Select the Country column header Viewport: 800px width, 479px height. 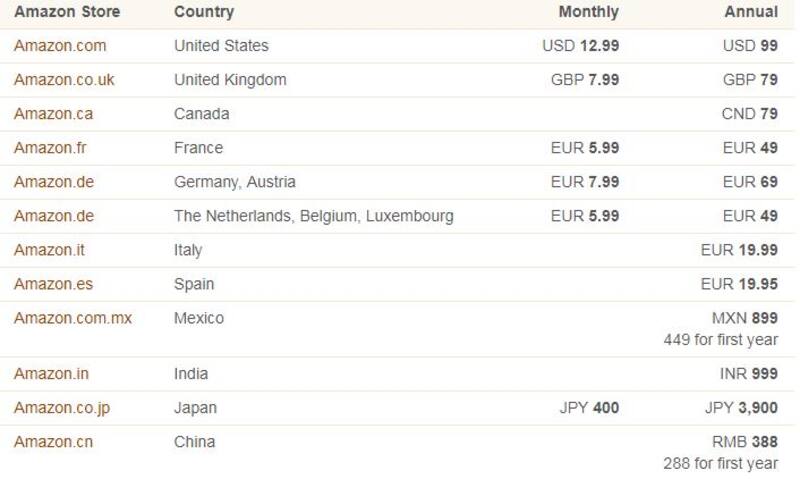click(x=204, y=12)
